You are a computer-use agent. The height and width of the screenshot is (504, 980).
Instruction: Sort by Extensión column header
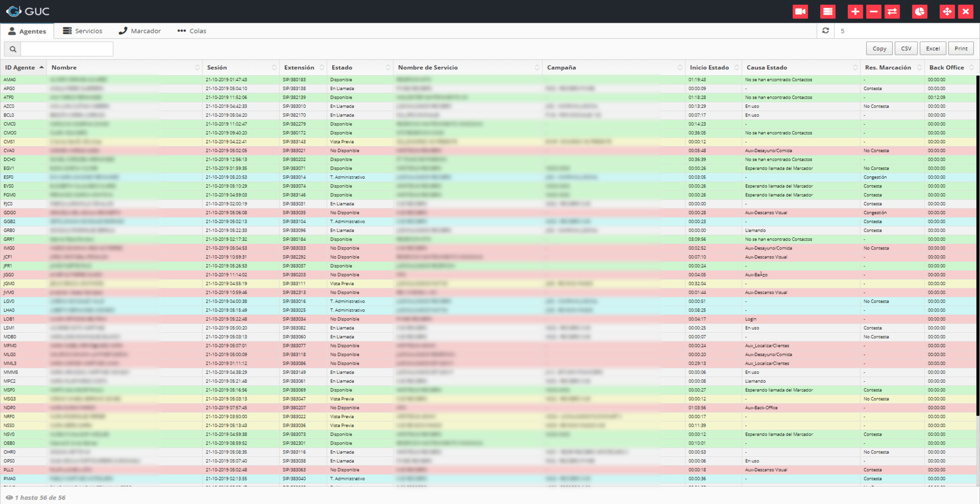tap(304, 67)
